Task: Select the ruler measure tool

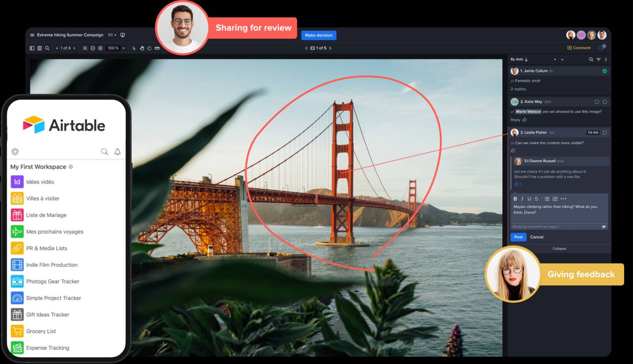Action: [157, 48]
